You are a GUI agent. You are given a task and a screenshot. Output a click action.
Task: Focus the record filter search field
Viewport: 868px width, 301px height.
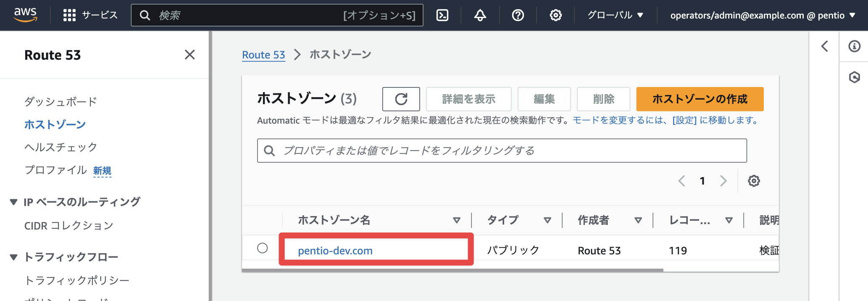[x=502, y=150]
